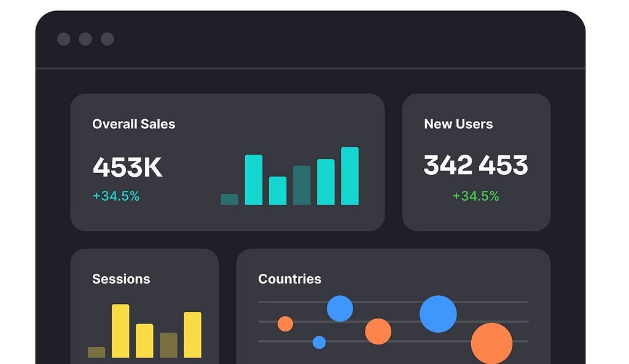Click the small olive bar in Sessions chart

point(96,354)
